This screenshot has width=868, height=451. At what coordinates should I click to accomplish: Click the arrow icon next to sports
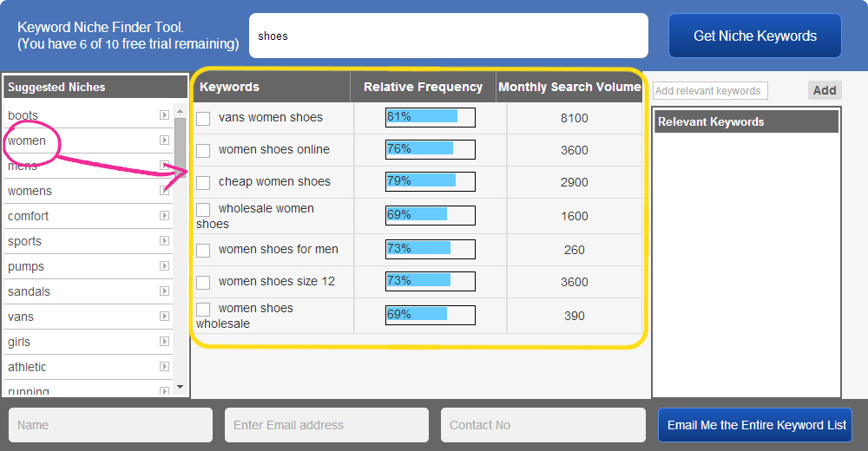click(x=164, y=241)
